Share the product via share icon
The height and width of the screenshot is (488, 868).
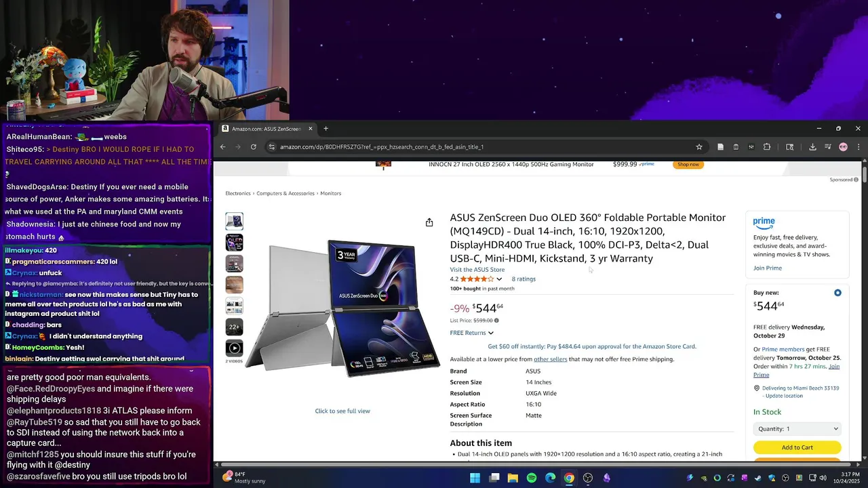tap(429, 222)
